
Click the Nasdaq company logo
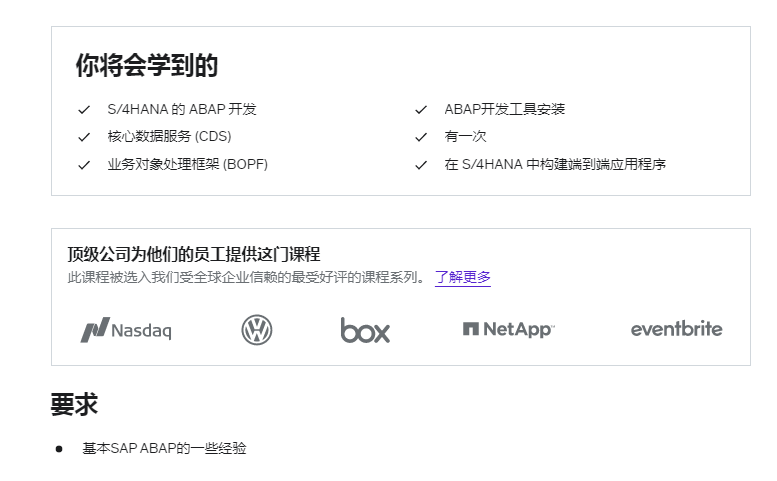click(x=126, y=330)
